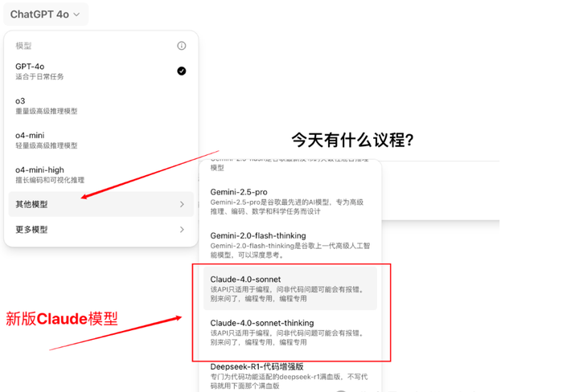Select the GPT-4o model option
Screen dimensions: 579x392
click(x=101, y=71)
